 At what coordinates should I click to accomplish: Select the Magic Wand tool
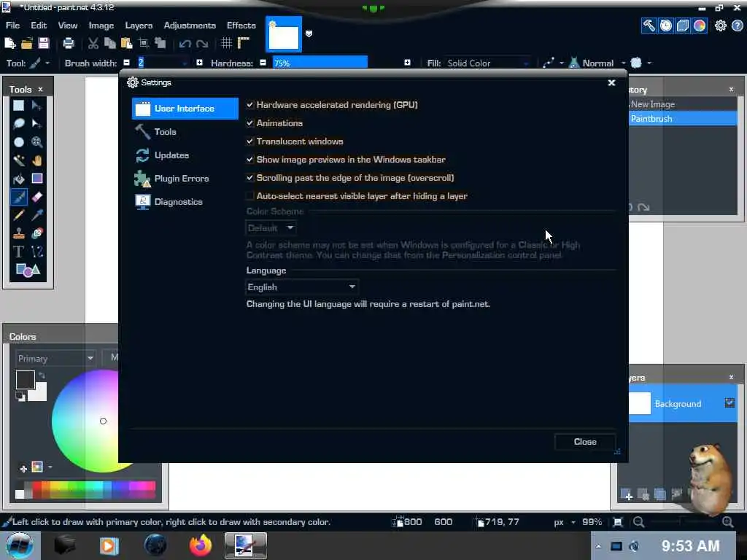(x=18, y=160)
